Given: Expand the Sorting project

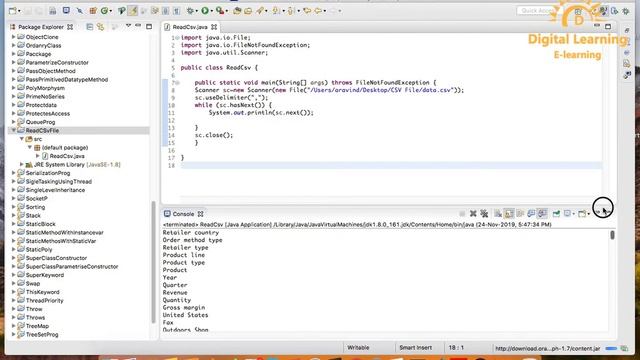Looking at the screenshot, I should click(13, 207).
